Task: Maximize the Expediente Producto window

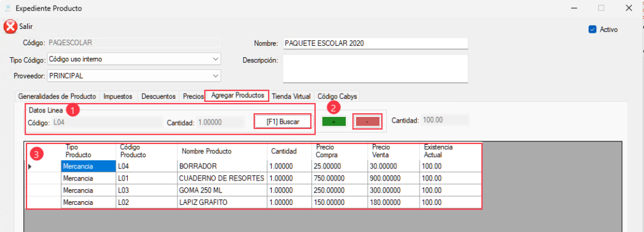Action: tap(601, 8)
